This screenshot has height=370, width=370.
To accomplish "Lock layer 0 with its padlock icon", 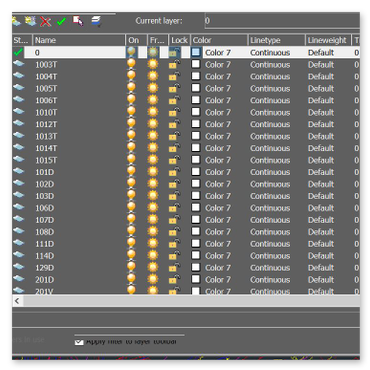I will coord(174,52).
